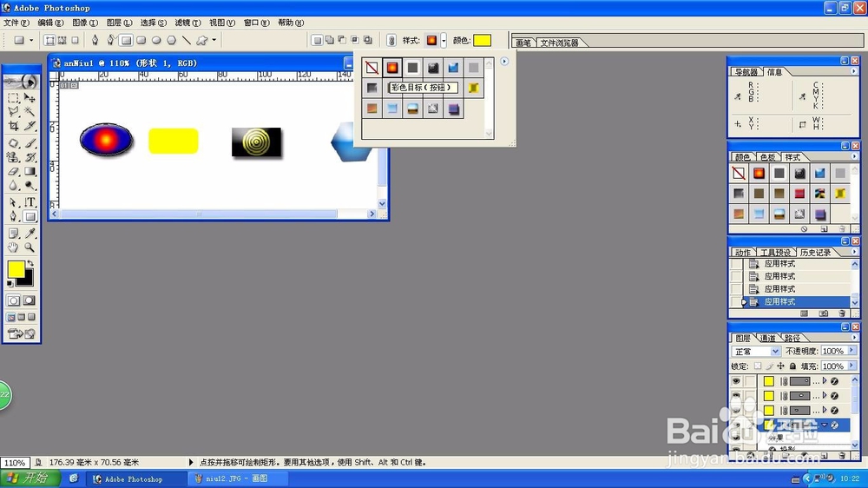Pick the Eyedropper tool

point(30,234)
